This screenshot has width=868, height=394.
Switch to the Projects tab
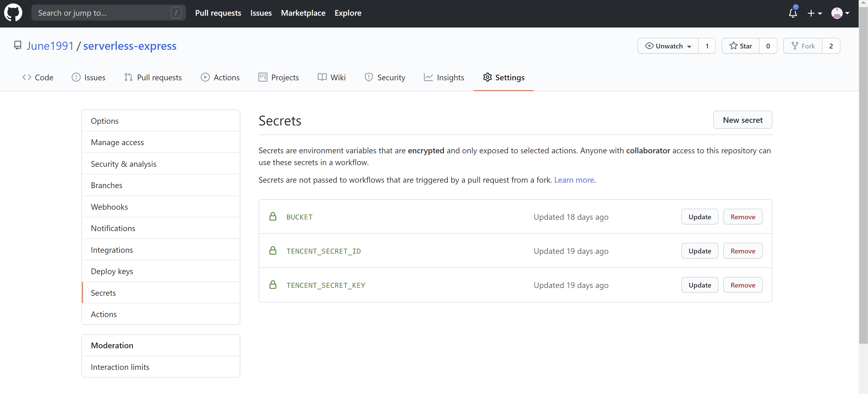pyautogui.click(x=278, y=78)
